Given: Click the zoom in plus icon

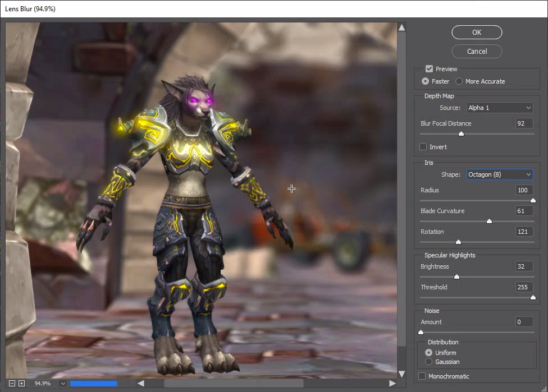Looking at the screenshot, I should point(22,383).
